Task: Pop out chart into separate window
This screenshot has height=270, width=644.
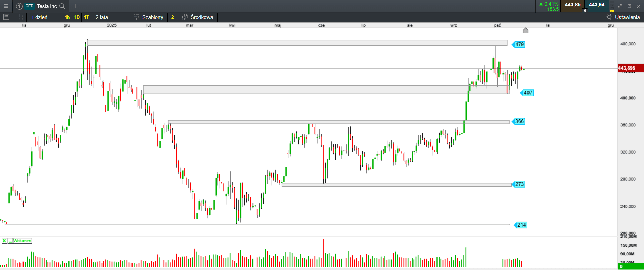Action: [629, 6]
